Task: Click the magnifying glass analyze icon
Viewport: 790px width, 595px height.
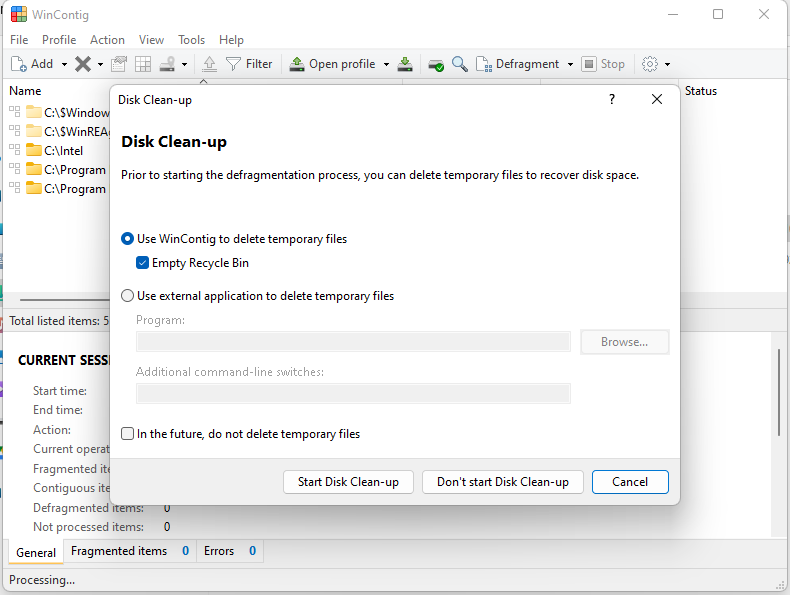Action: click(x=460, y=64)
